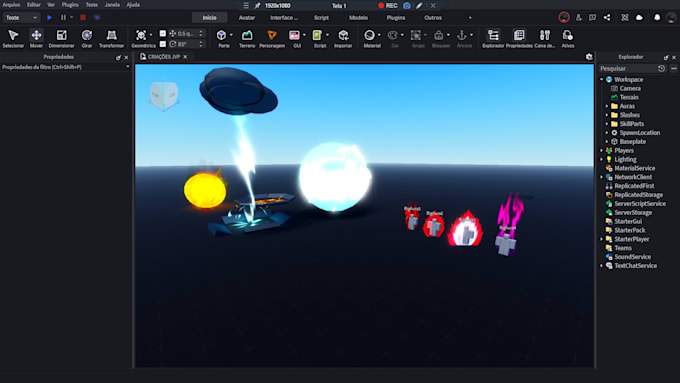The image size is (680, 383).
Task: Click the pencil annotate icon in recorder bar
Action: coord(419,6)
